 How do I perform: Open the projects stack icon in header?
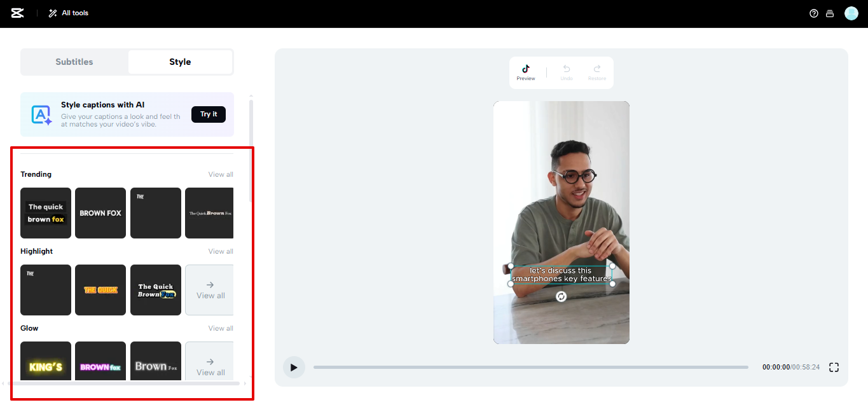pos(830,13)
